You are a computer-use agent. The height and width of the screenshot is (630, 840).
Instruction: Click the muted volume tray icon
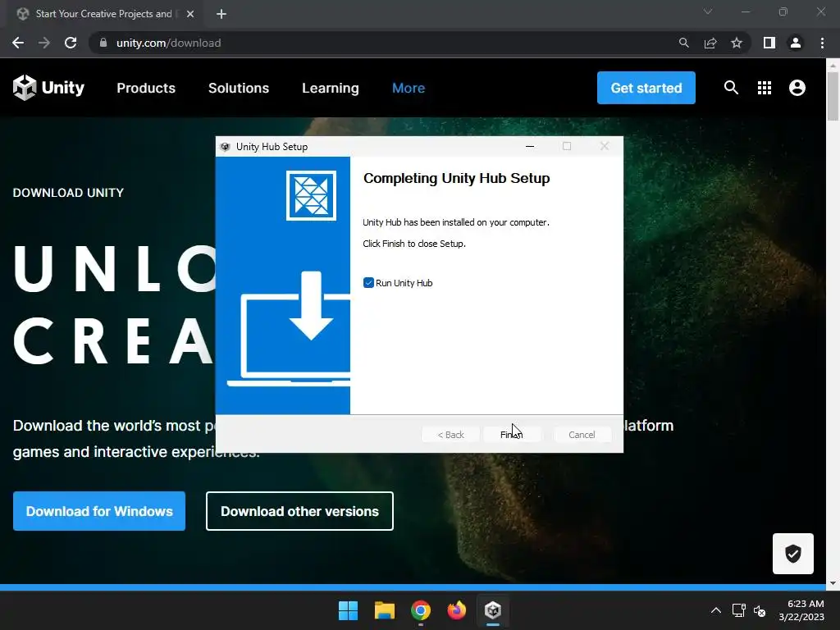(x=760, y=610)
